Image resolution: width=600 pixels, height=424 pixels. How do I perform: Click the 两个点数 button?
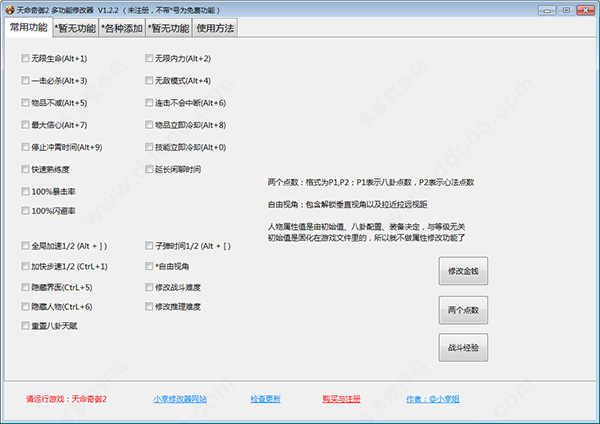[463, 310]
